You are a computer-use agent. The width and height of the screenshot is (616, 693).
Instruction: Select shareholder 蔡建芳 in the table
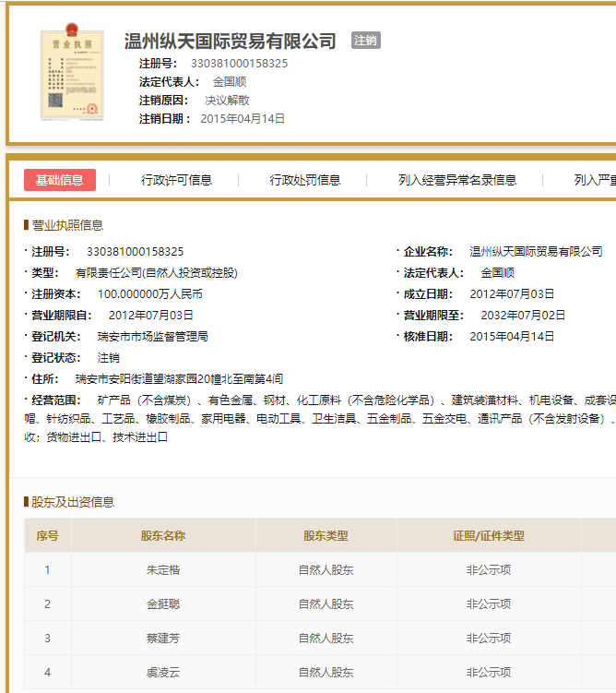click(x=163, y=639)
